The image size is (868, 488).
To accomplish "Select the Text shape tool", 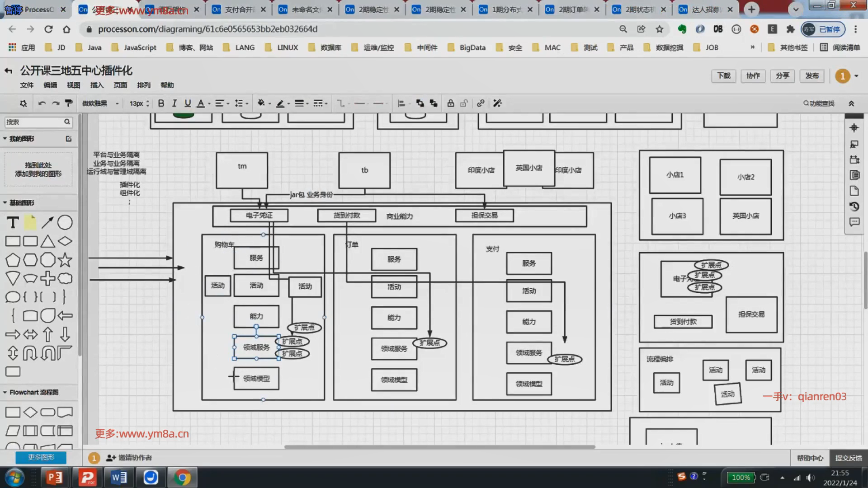I will pos(13,223).
